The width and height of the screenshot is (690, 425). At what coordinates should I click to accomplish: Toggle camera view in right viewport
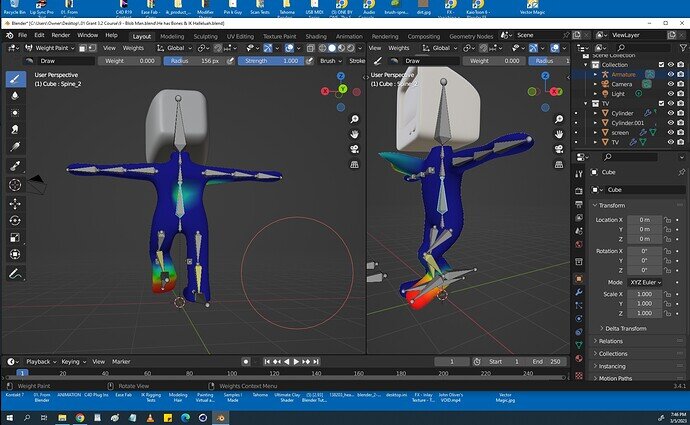point(559,149)
